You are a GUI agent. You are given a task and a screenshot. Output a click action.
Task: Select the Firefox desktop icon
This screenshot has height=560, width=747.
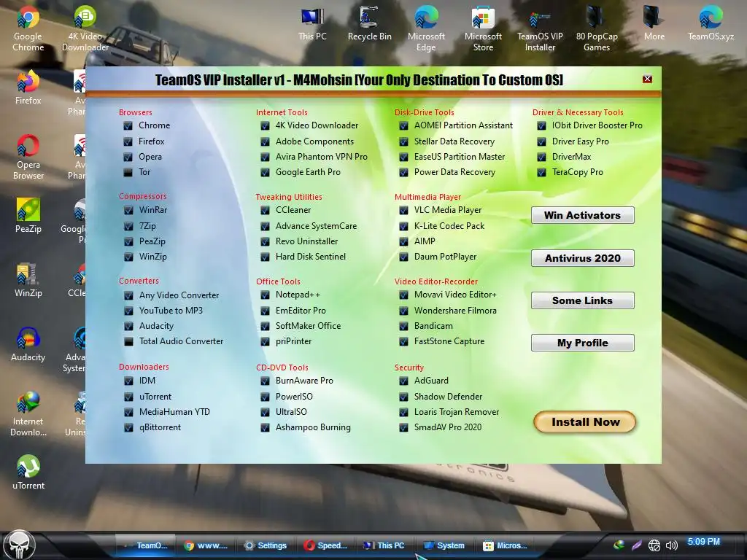28,87
